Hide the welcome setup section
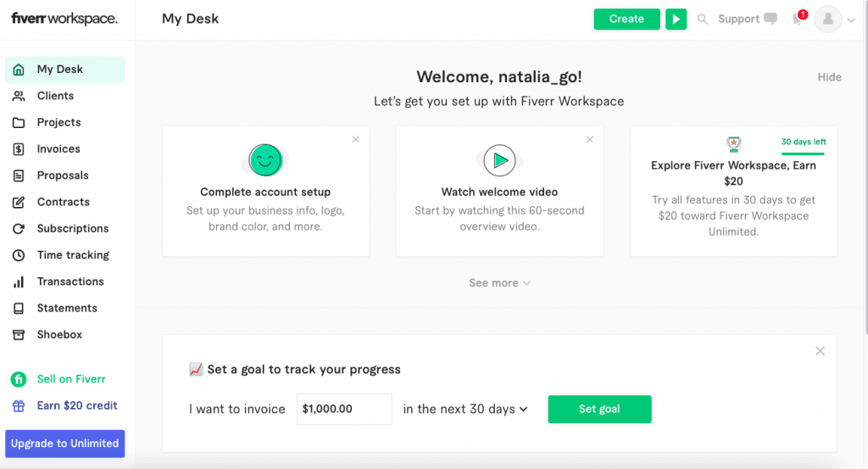868x469 pixels. (x=829, y=77)
